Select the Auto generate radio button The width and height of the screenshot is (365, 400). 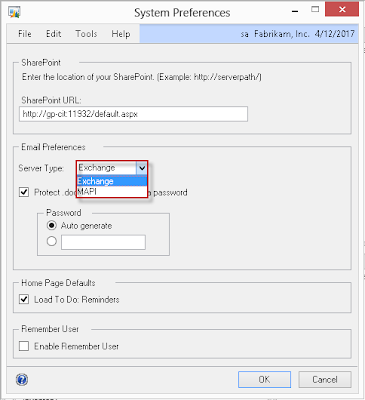pos(51,226)
